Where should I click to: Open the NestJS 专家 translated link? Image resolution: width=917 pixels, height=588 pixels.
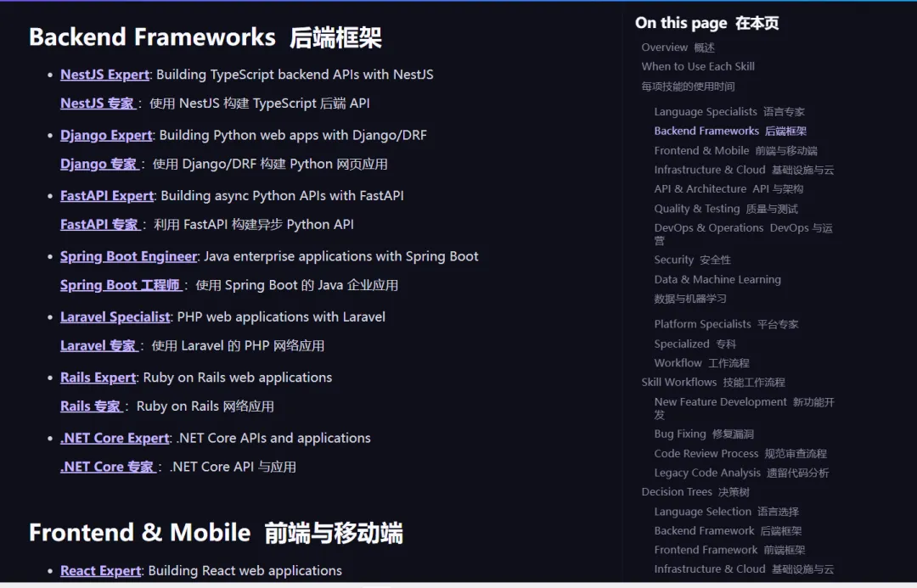(98, 104)
